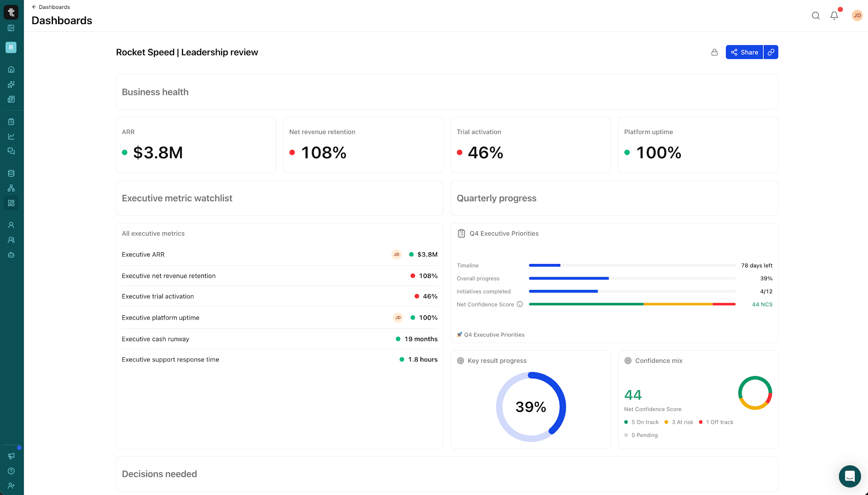Click the '5 On track' legend item

(642, 422)
